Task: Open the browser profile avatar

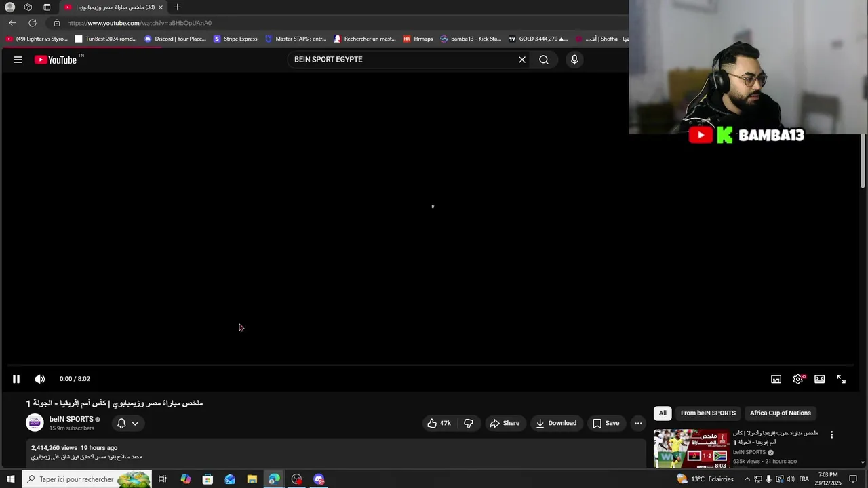Action: point(9,7)
